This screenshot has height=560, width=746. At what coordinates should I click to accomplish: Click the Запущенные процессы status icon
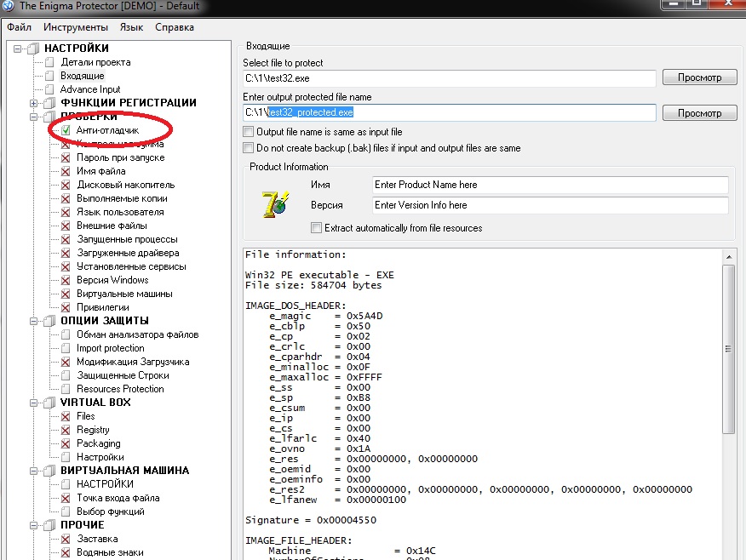coord(66,239)
